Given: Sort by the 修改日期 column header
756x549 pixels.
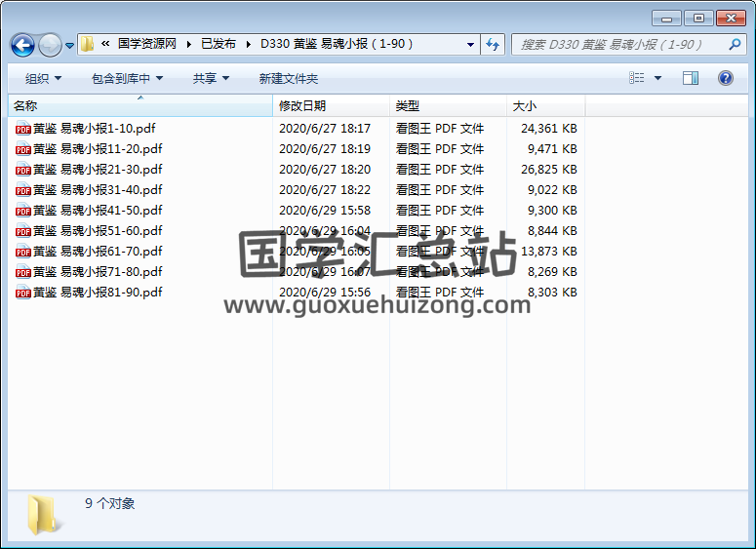Looking at the screenshot, I should 332,105.
